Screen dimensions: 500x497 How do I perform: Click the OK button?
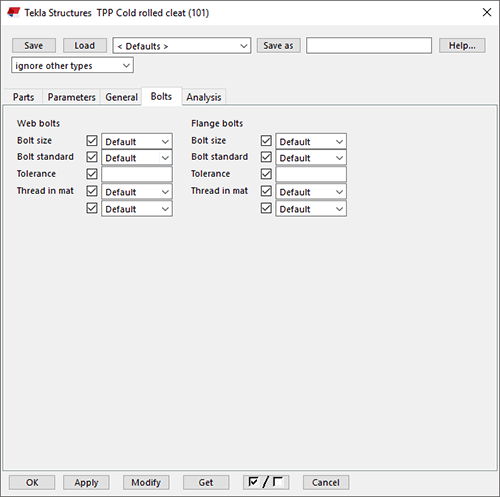tap(32, 482)
